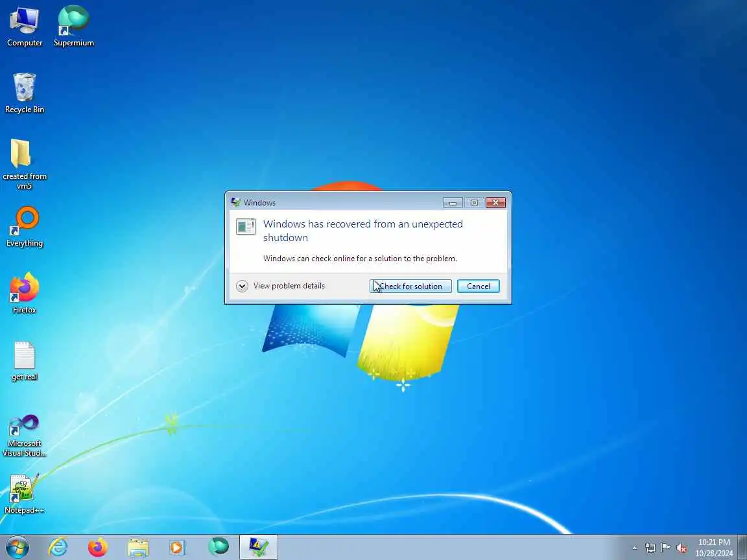Select the Recycle Bin icon
The width and height of the screenshot is (747, 560).
(x=24, y=93)
